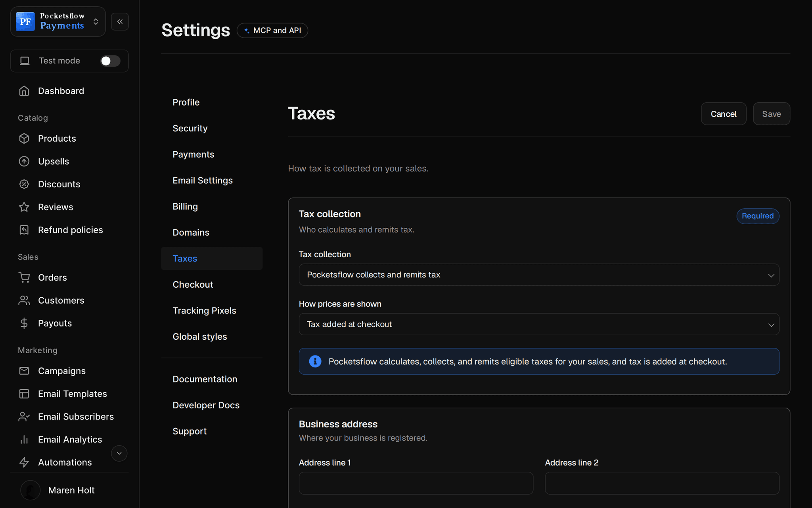
Task: Open the Pocketsflow Payments workspace switcher
Action: pyautogui.click(x=58, y=21)
